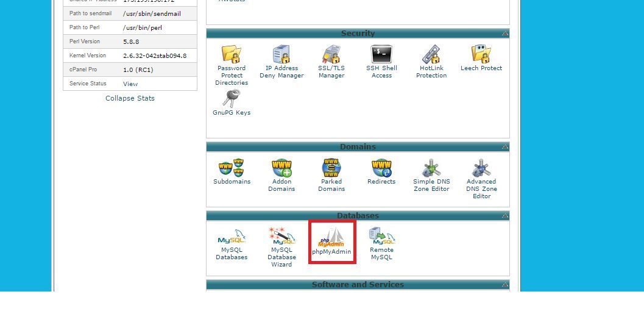Open the Remote MySQL icon
The height and width of the screenshot is (322, 644).
click(382, 236)
